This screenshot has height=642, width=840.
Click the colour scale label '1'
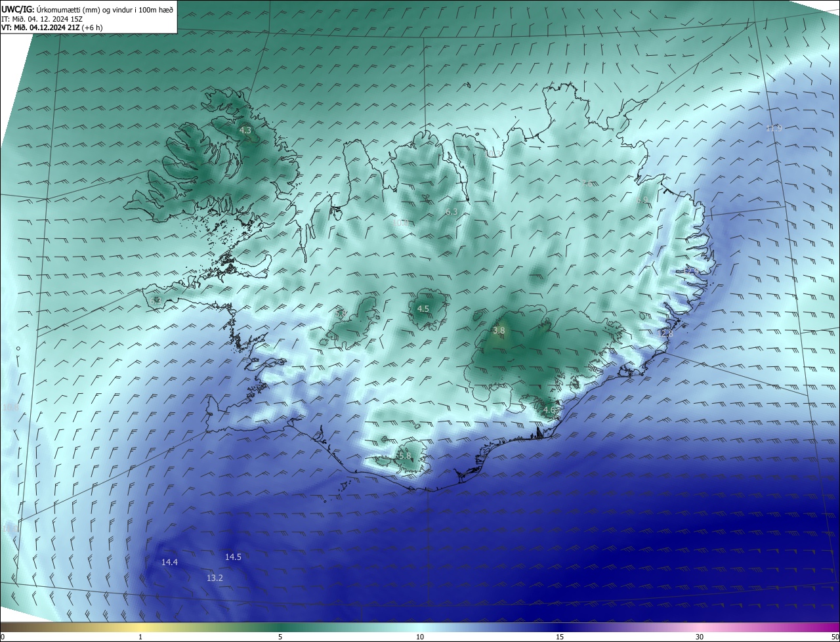(141, 637)
